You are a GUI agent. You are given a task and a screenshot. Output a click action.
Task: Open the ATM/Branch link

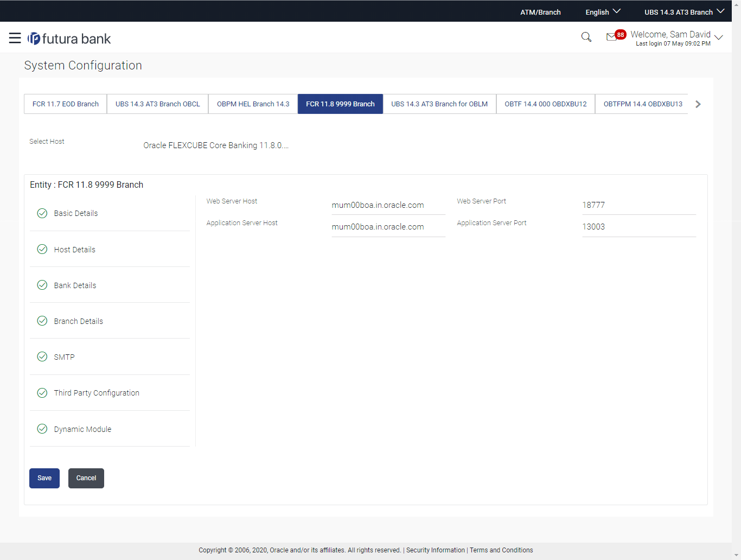[x=540, y=12]
